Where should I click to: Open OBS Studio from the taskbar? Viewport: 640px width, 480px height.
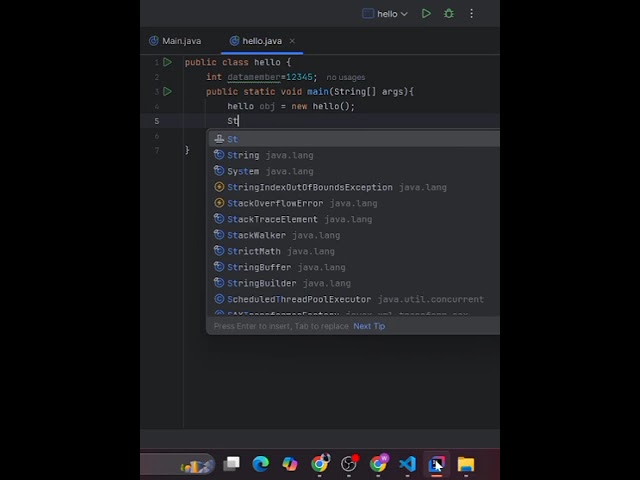(349, 464)
